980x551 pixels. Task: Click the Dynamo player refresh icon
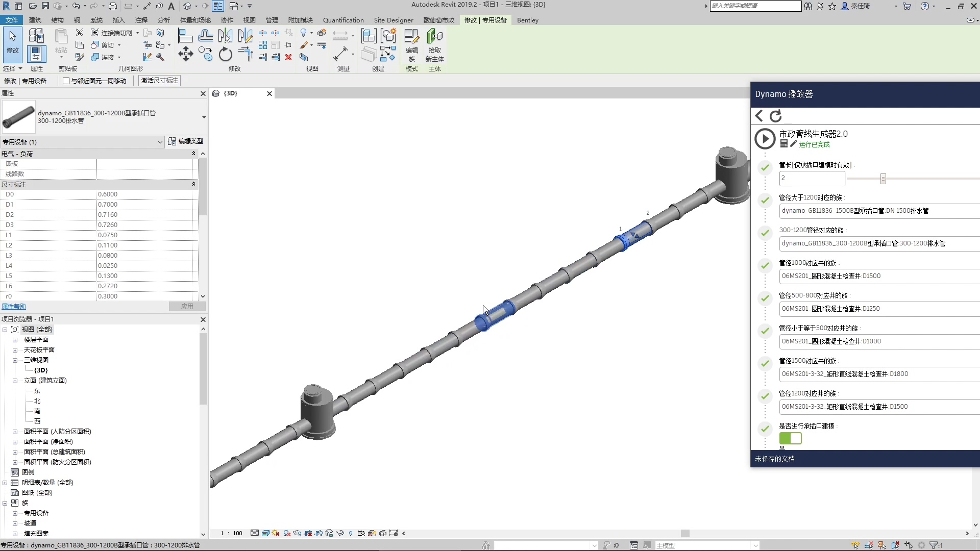click(x=776, y=116)
